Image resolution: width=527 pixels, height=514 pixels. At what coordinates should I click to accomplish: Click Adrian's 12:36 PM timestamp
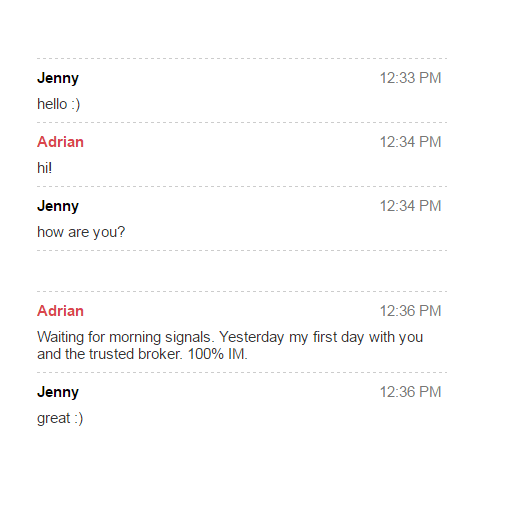click(410, 311)
